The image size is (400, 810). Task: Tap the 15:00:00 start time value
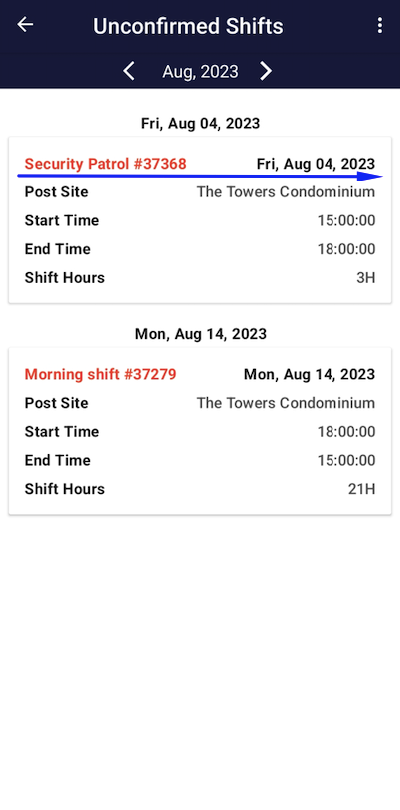pyautogui.click(x=346, y=221)
